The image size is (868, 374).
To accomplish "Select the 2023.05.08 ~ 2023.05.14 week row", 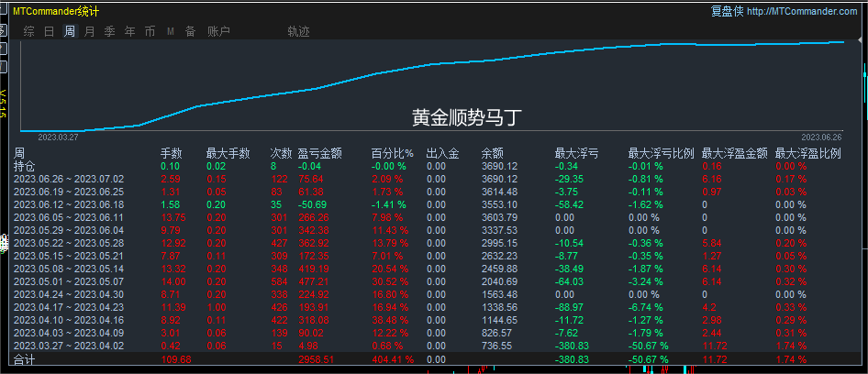I will 69,269.
